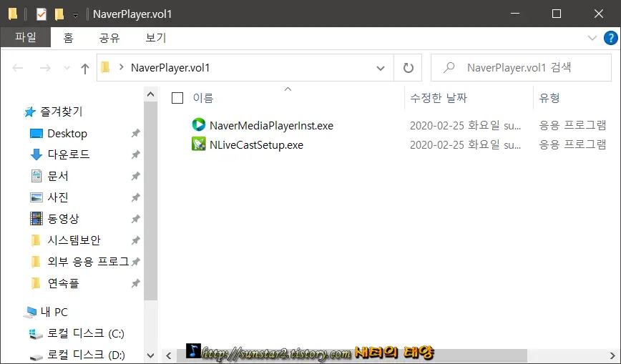Select NLiveCastSetup.exe file icon
Screen dimensions: 621x364
[x=198, y=144]
